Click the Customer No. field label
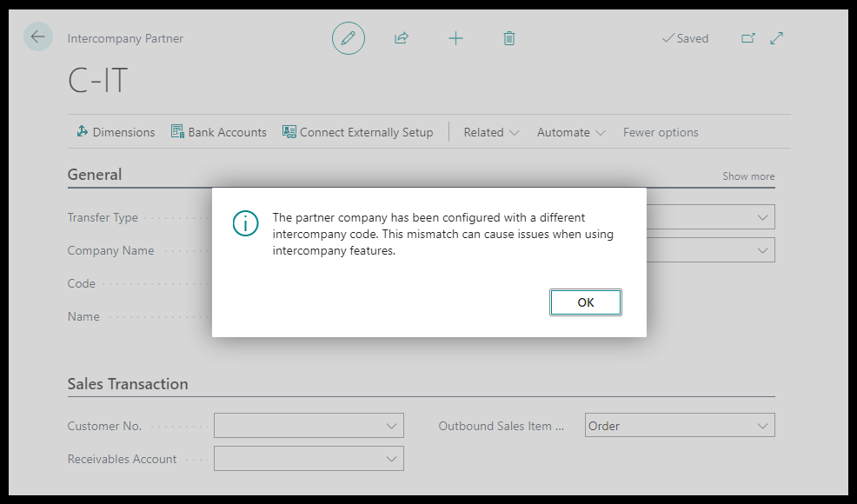 tap(104, 426)
